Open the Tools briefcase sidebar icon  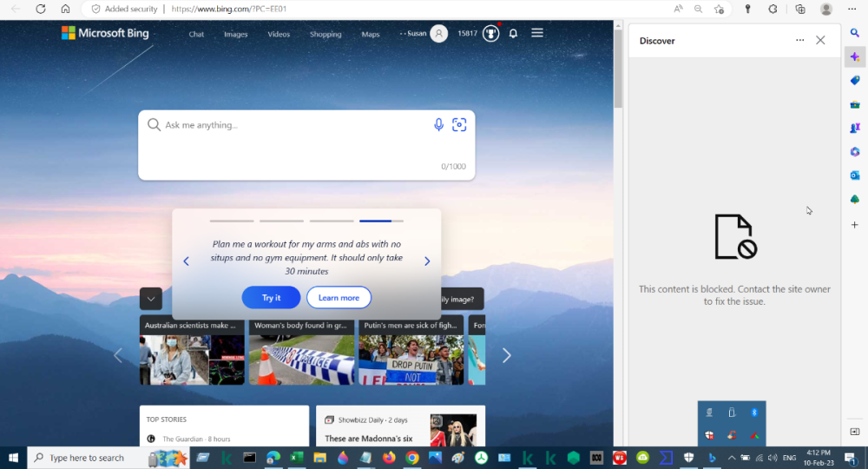tap(855, 104)
